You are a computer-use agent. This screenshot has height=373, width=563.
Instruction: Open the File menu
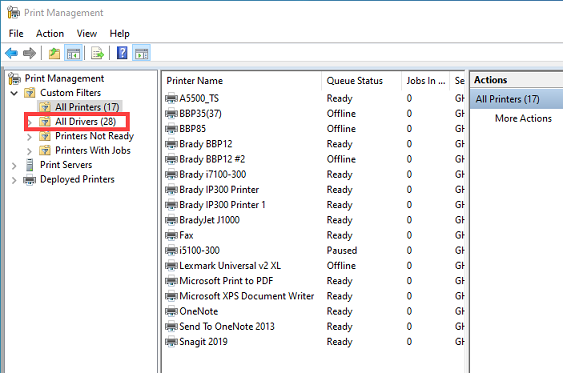coord(16,34)
